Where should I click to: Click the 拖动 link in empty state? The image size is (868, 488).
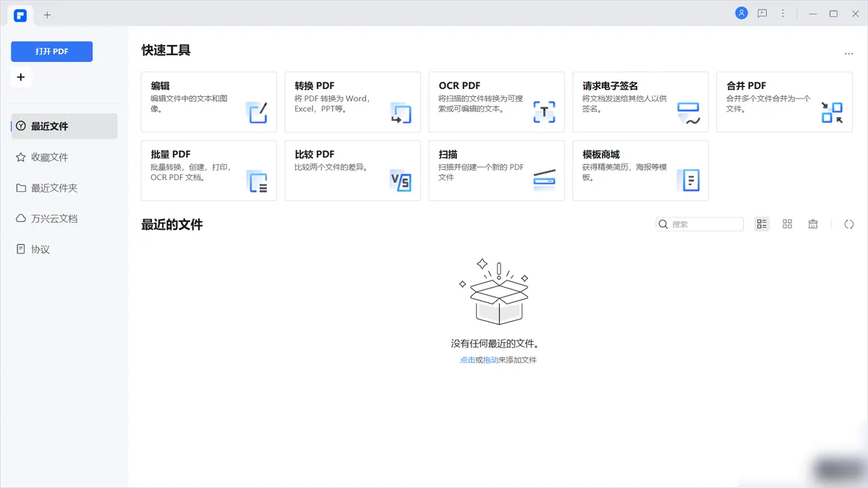490,360
